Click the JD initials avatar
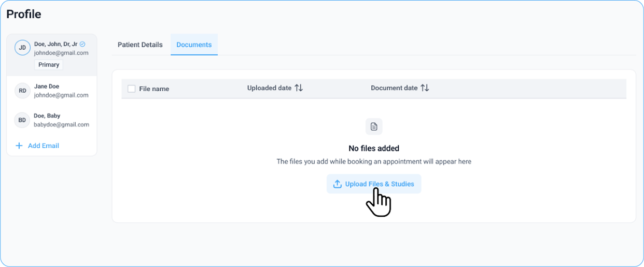Viewport: 644px width, 267px height. pos(22,48)
